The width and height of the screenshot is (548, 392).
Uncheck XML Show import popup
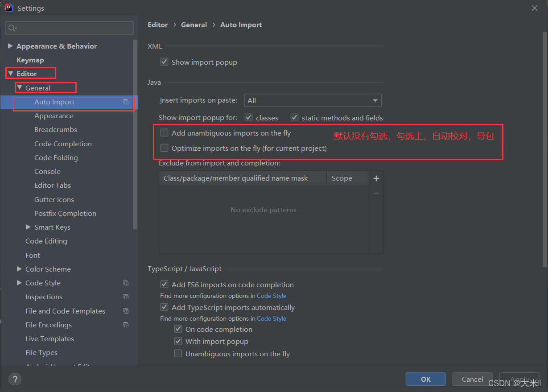(164, 62)
